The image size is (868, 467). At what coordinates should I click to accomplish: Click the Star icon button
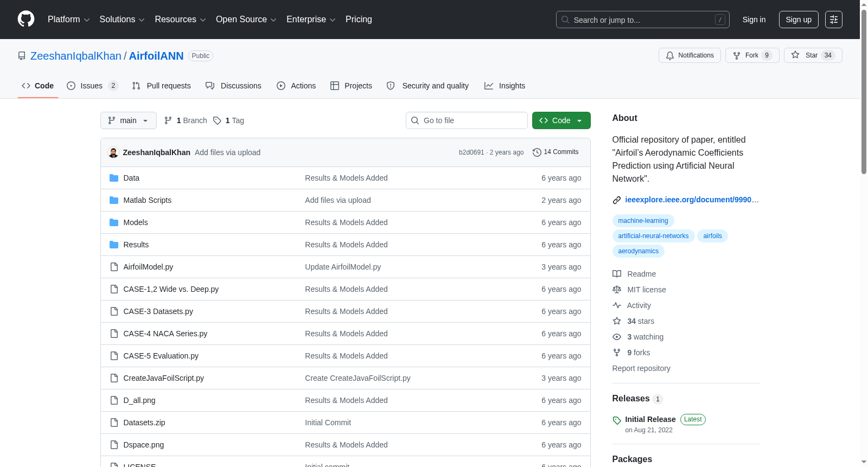pyautogui.click(x=795, y=55)
